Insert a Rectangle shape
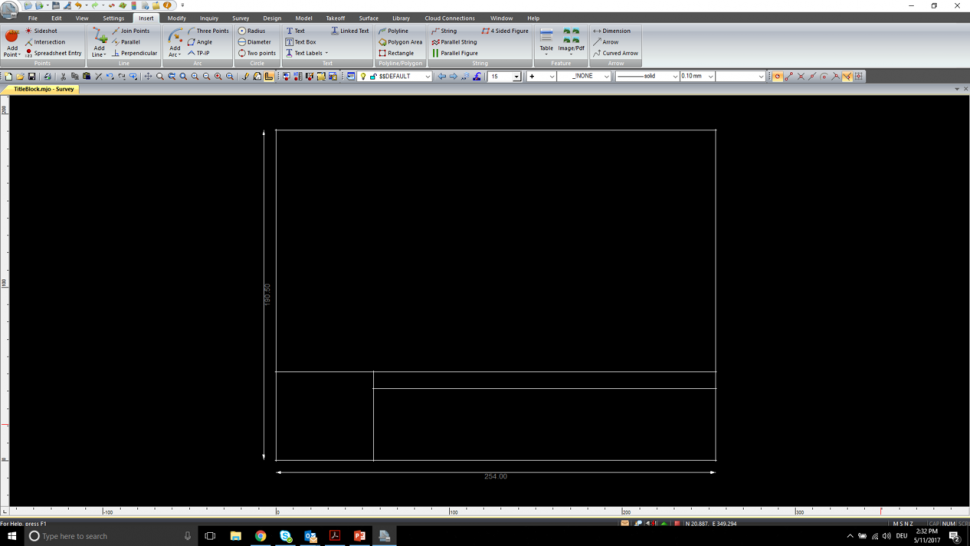 coord(400,53)
